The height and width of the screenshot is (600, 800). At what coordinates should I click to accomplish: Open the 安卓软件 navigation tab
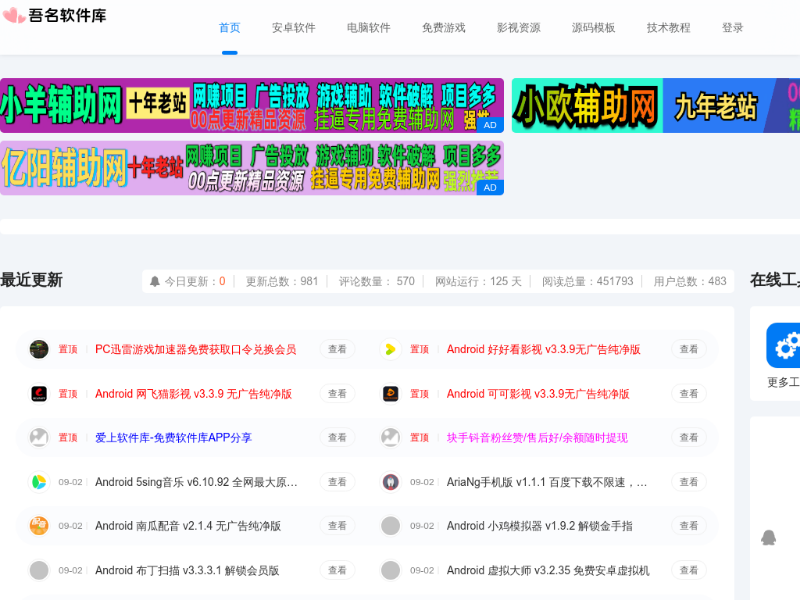pyautogui.click(x=293, y=28)
